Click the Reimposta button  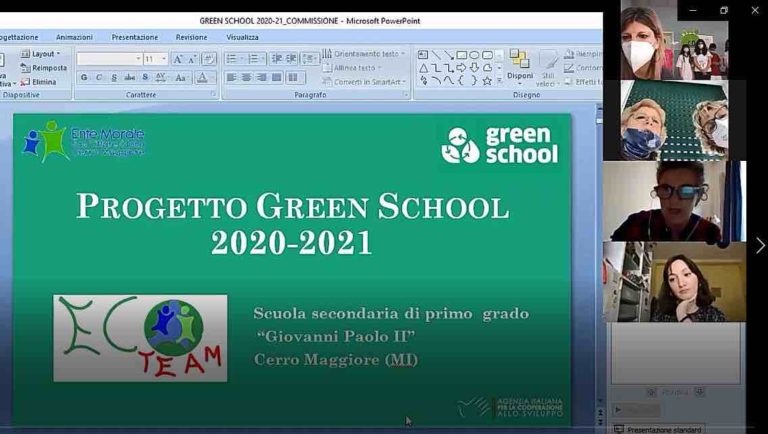(x=44, y=68)
